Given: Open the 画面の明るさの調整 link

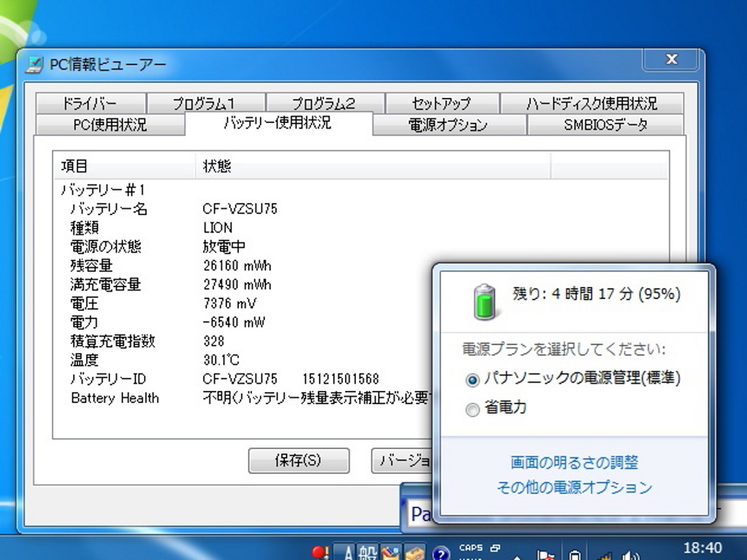Looking at the screenshot, I should [x=574, y=462].
